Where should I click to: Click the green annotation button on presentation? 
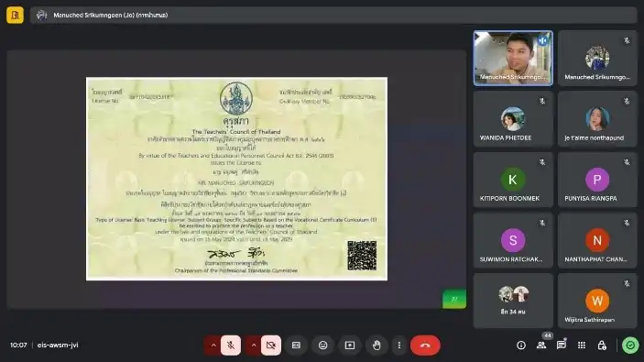coord(454,299)
